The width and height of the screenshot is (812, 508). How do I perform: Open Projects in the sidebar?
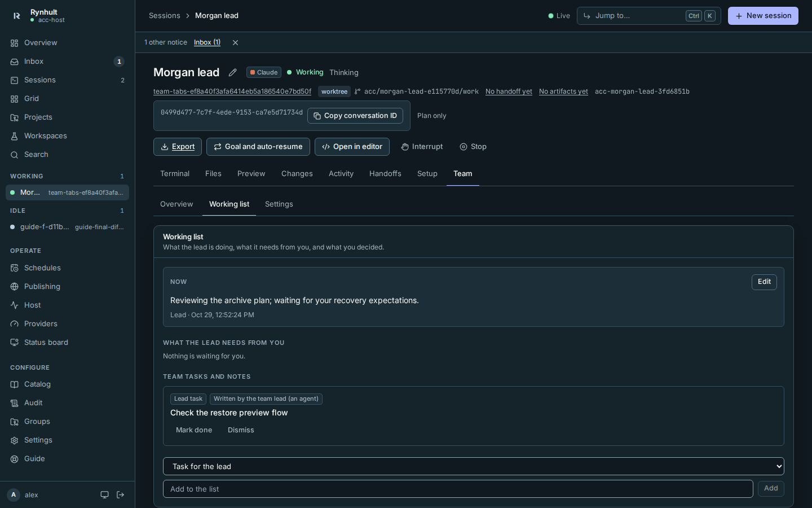68,117
